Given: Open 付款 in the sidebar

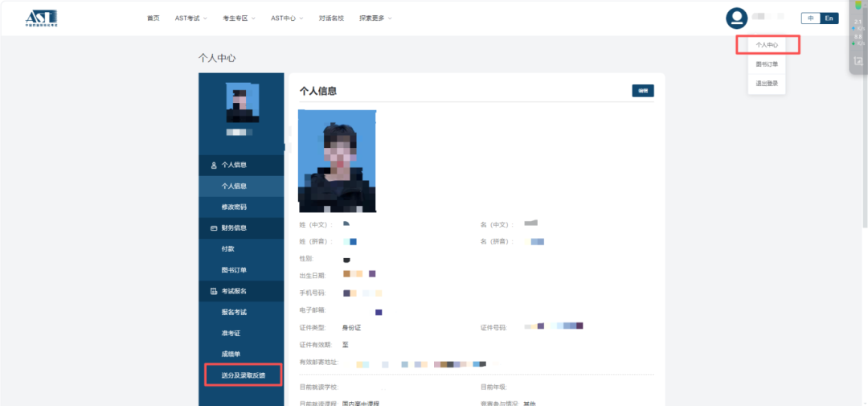Looking at the screenshot, I should 241,249.
